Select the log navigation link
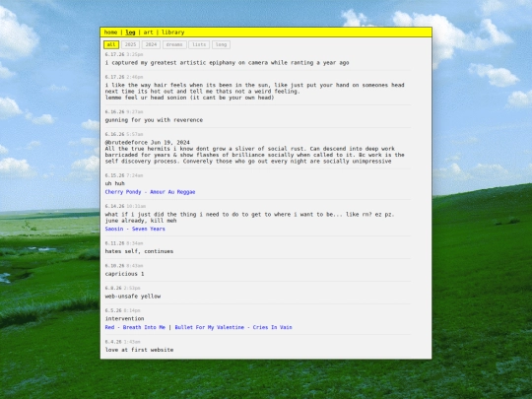532x399 pixels. (130, 33)
